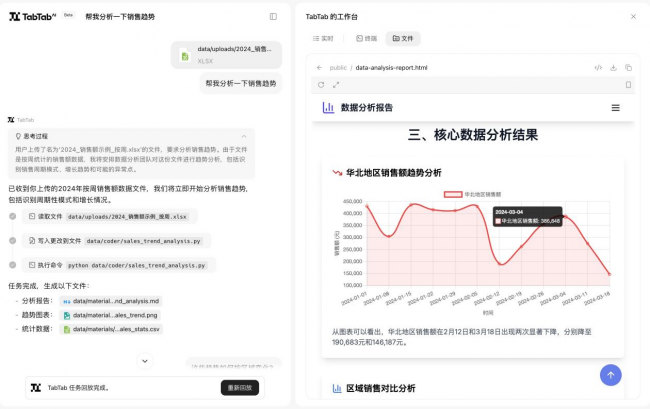Click the public folder breadcrumb
This screenshot has height=409, width=650.
pos(338,68)
